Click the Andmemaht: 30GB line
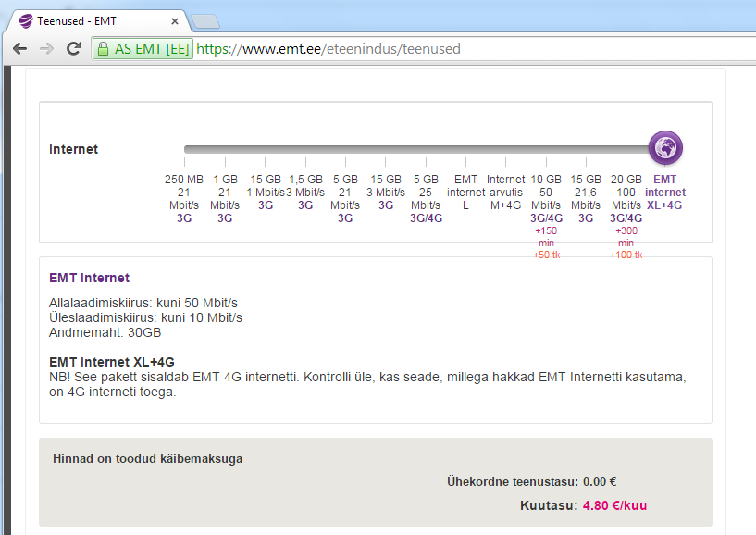The width and height of the screenshot is (756, 535). point(105,333)
